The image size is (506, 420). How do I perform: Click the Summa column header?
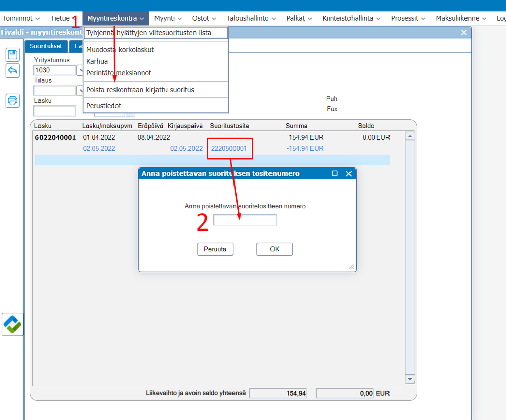[x=297, y=126]
